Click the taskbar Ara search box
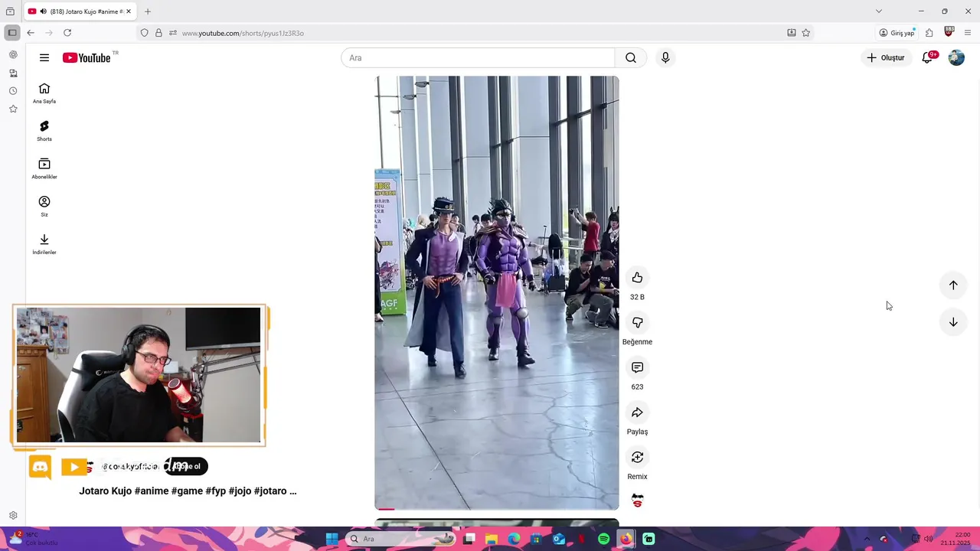 coord(402,539)
